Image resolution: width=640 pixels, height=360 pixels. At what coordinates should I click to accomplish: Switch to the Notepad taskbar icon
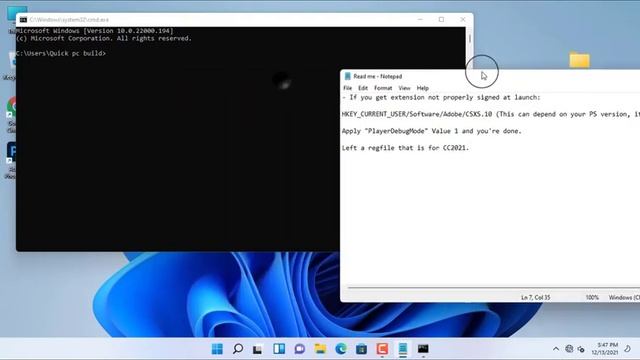point(403,349)
